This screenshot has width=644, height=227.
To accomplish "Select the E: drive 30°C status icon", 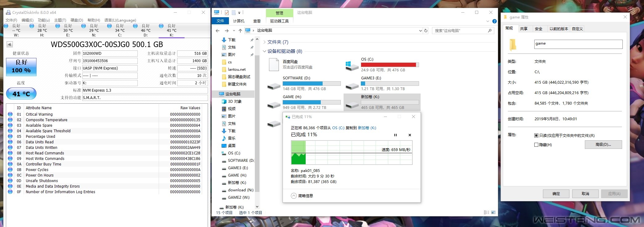I will 58,26.
